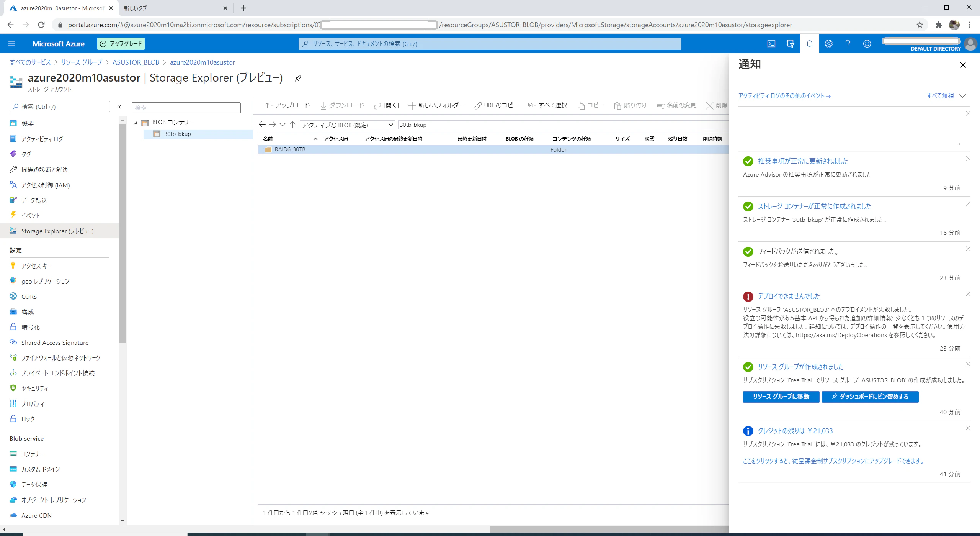Viewport: 980px width, 536px height.
Task: Open Shared Access Signature menu item
Action: [55, 343]
